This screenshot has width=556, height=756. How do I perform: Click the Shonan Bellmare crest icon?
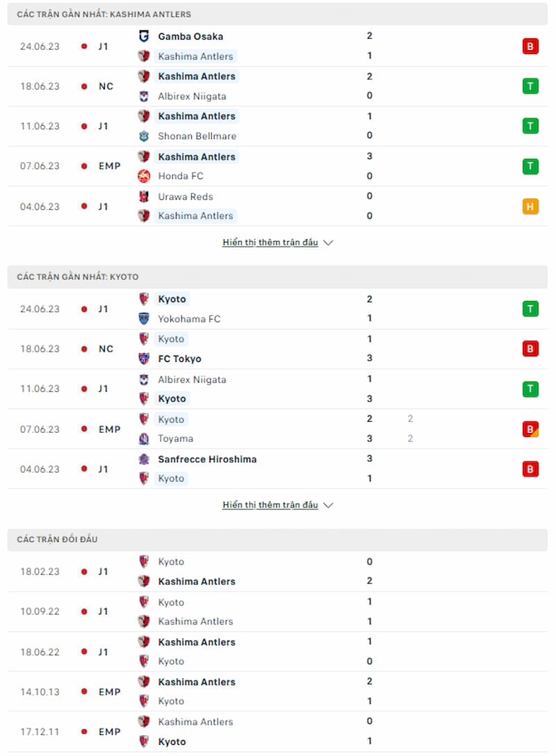(144, 136)
